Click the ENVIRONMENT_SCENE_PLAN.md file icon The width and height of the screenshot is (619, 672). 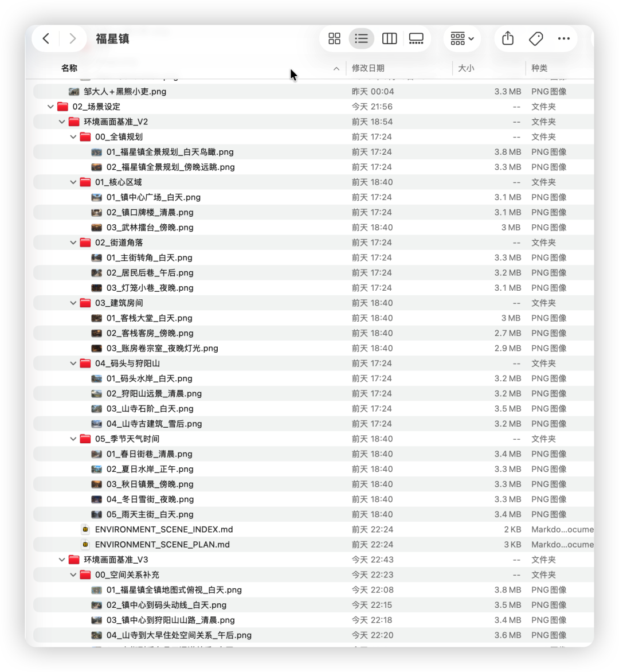pos(85,544)
